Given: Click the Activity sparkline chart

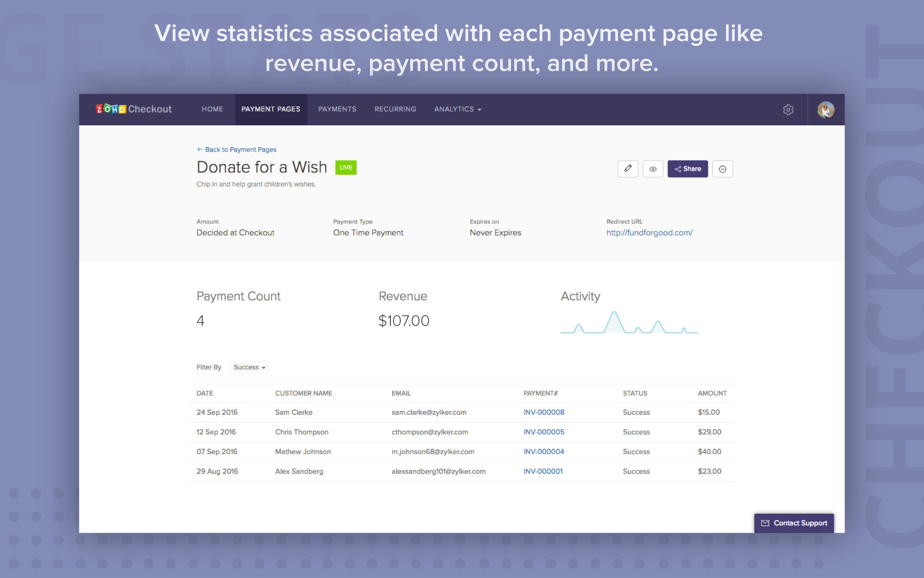Looking at the screenshot, I should pyautogui.click(x=629, y=323).
